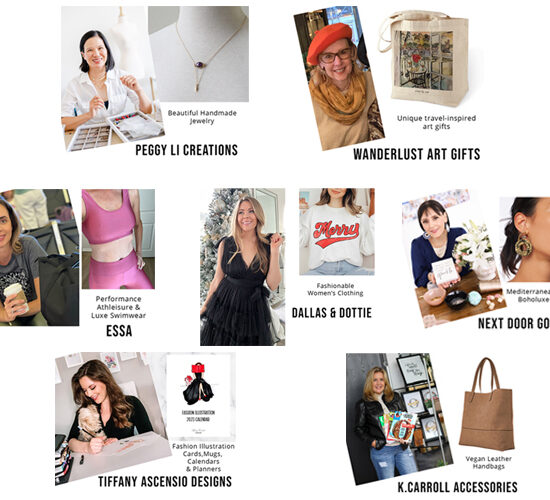The image size is (550, 500).
Task: Click the ESSA brand name
Action: 119,331
